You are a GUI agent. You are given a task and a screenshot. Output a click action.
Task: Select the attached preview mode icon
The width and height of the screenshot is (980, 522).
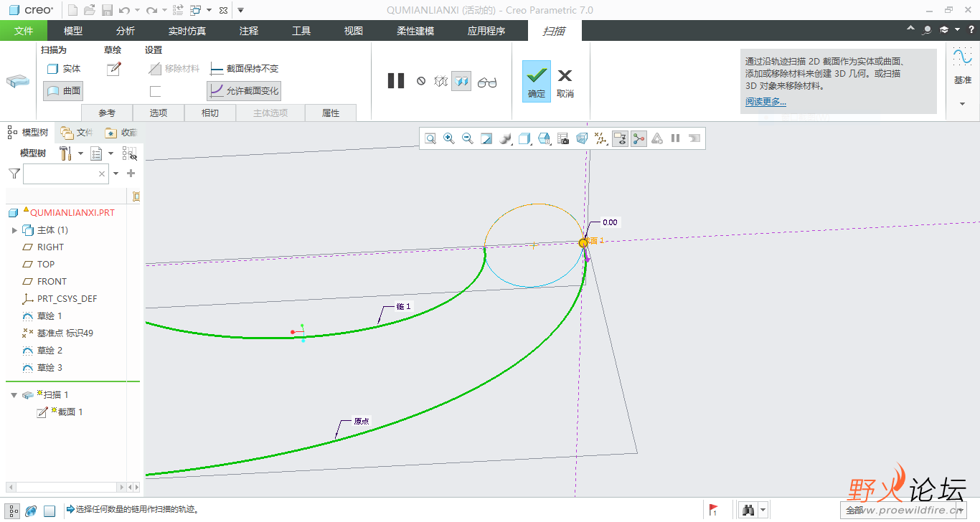click(x=461, y=82)
